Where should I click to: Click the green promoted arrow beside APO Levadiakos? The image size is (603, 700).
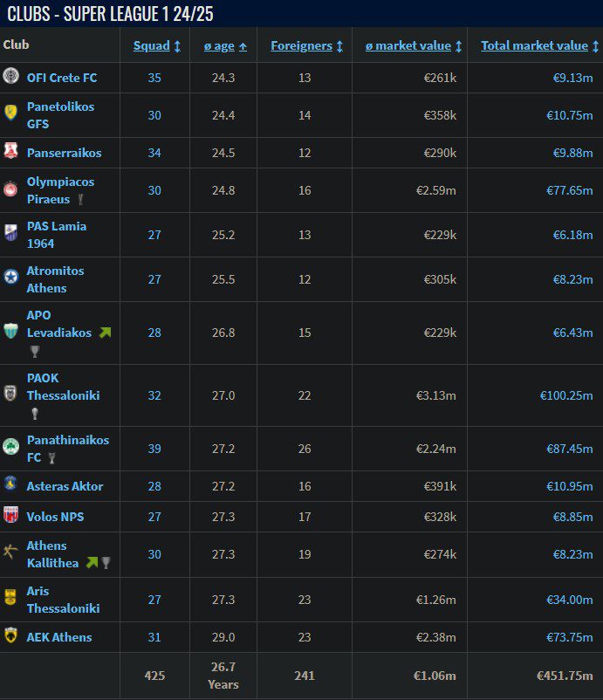pyautogui.click(x=106, y=333)
